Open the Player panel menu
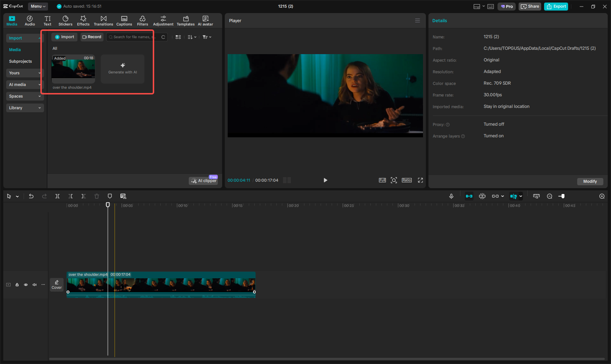 pos(418,21)
